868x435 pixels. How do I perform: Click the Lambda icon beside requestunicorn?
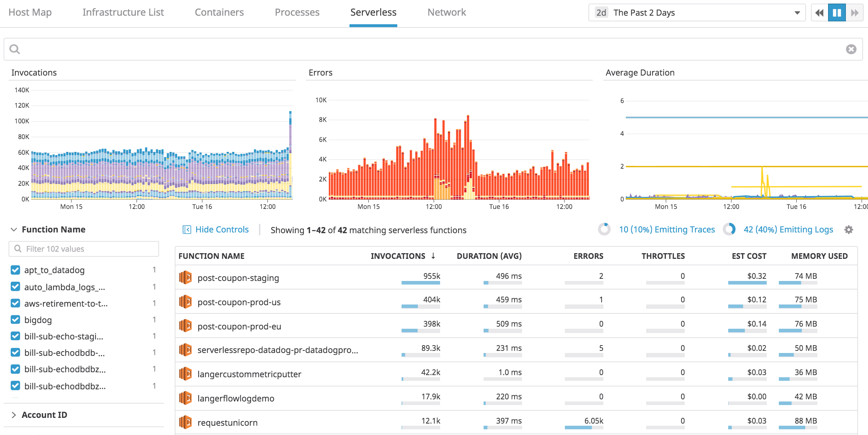coord(186,422)
